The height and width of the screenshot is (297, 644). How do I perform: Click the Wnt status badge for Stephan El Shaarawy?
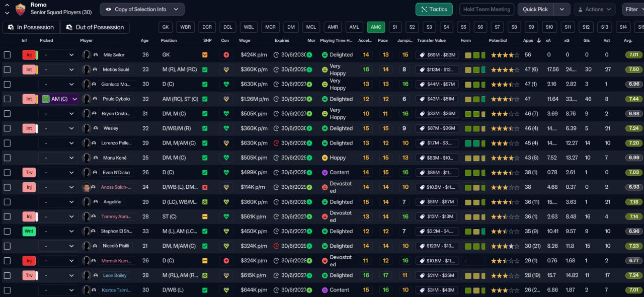tap(29, 232)
